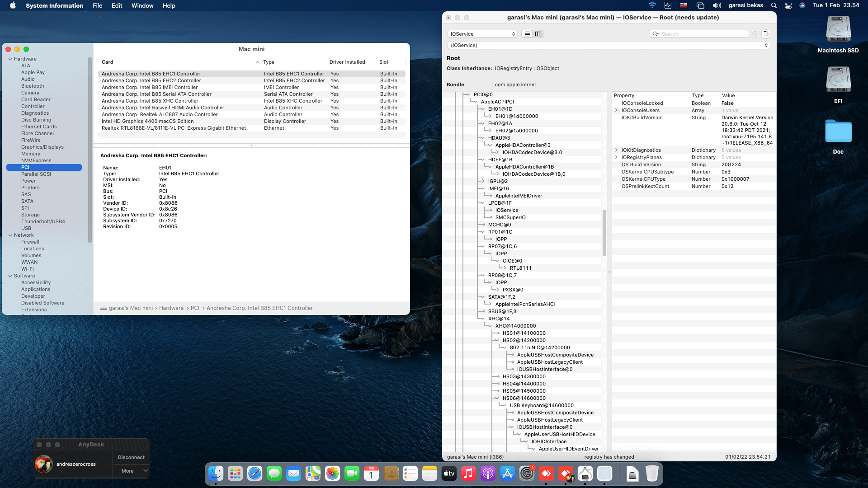Open AnyDesk from the Dock
The image size is (868, 488).
point(547,474)
